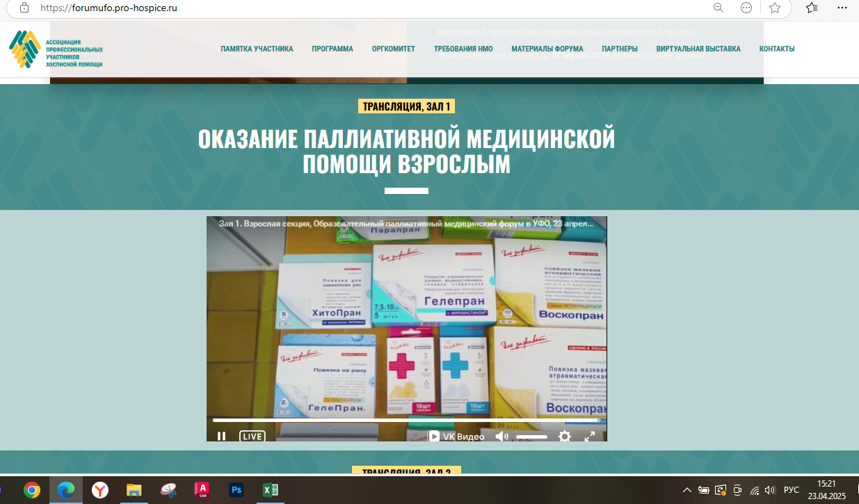Select Microsoft Edge taskbar icon
Image resolution: width=859 pixels, height=504 pixels.
point(66,490)
